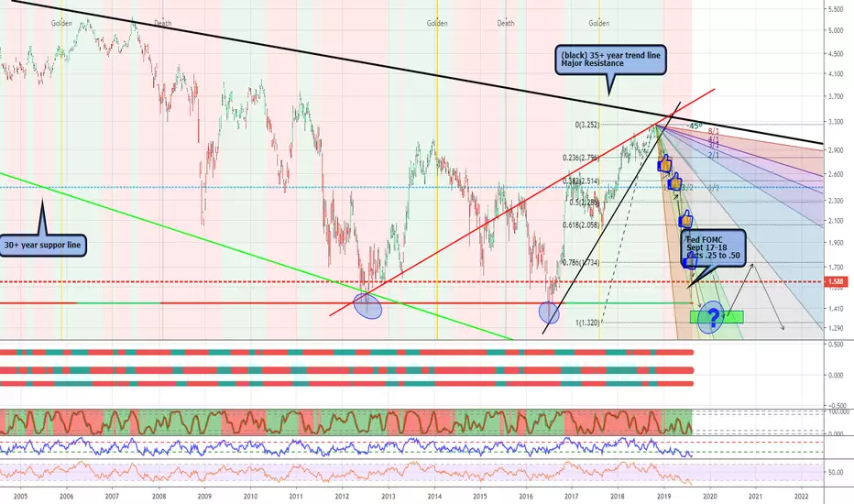Select the blue ellipse marking the 2012 low
The width and height of the screenshot is (854, 504).
click(x=367, y=306)
